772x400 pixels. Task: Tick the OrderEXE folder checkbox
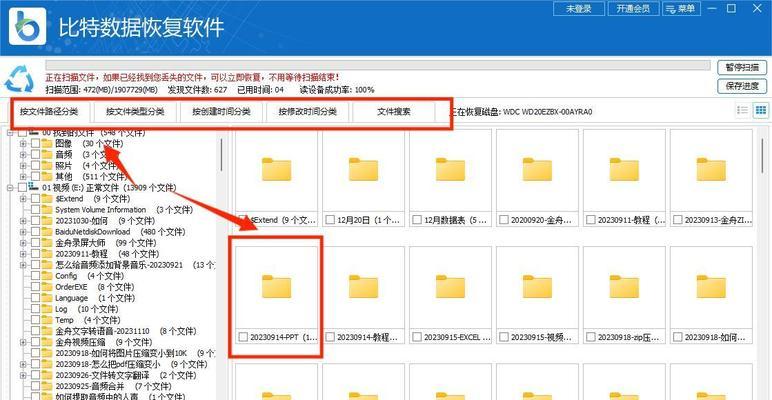coord(35,287)
